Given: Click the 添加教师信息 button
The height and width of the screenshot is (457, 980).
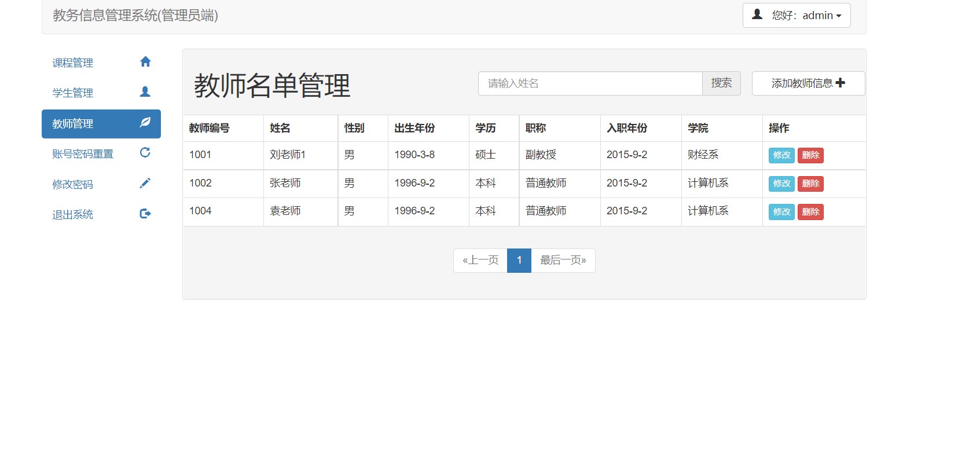Looking at the screenshot, I should (808, 83).
